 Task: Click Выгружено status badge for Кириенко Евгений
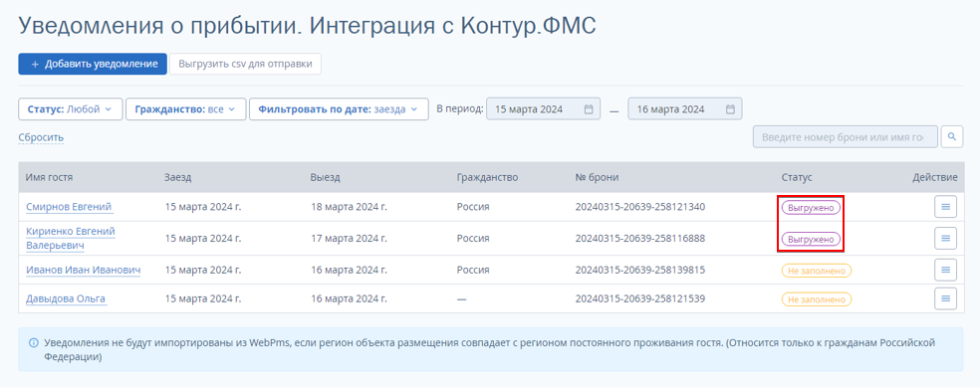(x=811, y=239)
